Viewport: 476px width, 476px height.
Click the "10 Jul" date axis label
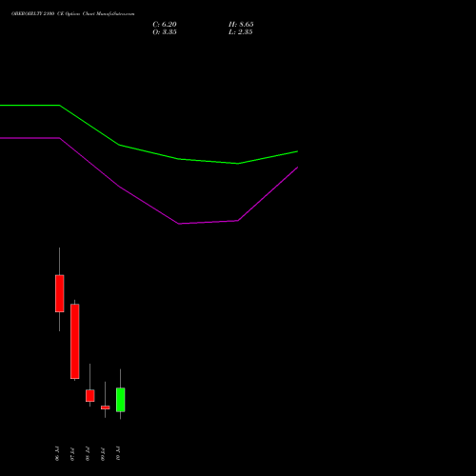click(x=118, y=453)
